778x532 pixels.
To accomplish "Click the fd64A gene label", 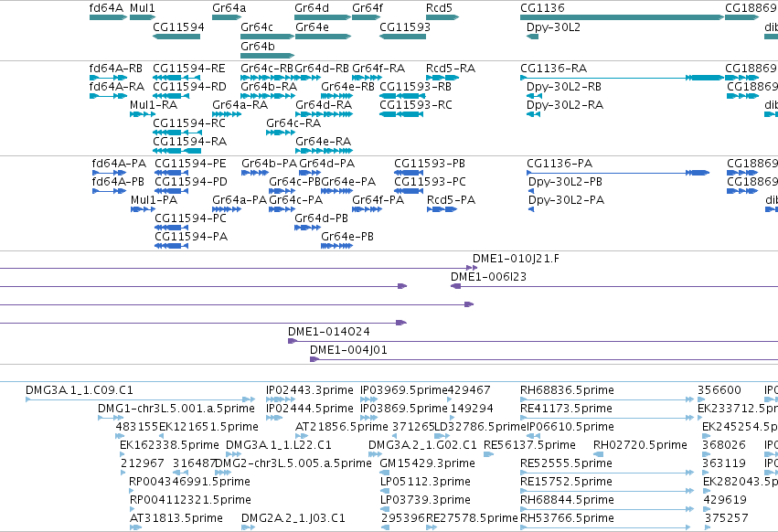I will [106, 8].
